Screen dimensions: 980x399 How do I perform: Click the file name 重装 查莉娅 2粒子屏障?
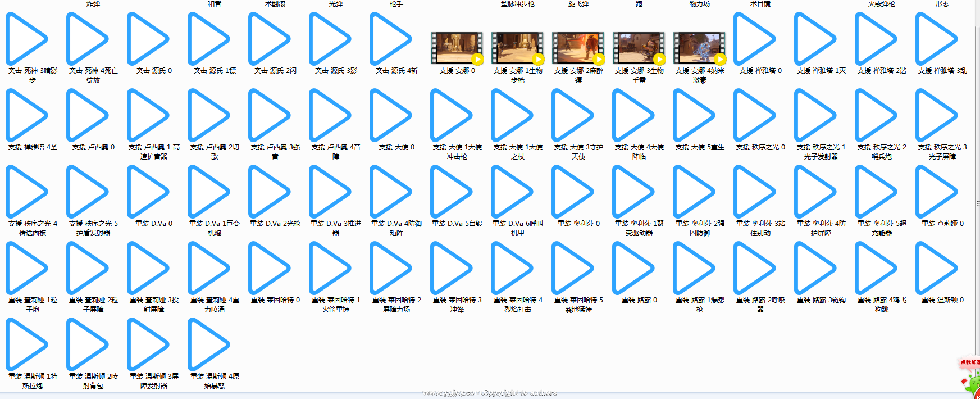pos(93,305)
